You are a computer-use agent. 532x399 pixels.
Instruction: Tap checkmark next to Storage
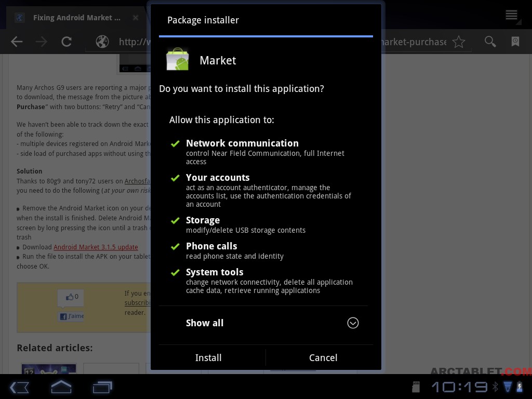pos(175,221)
